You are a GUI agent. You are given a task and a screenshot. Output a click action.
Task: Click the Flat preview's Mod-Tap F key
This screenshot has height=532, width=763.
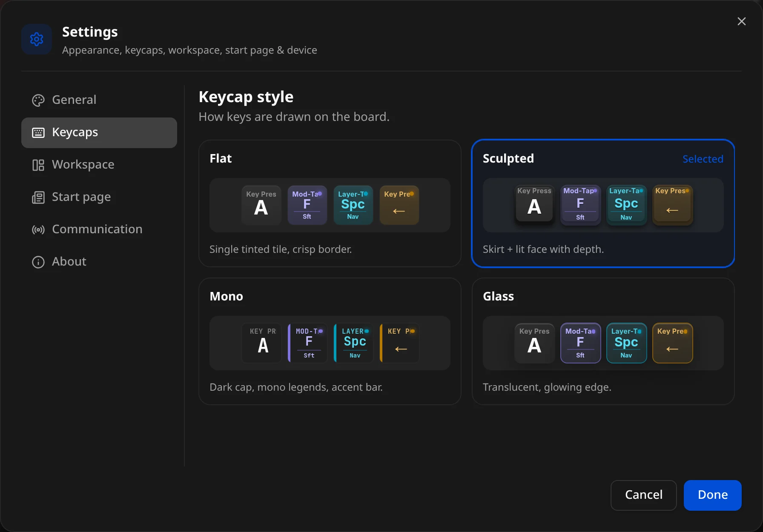point(307,205)
